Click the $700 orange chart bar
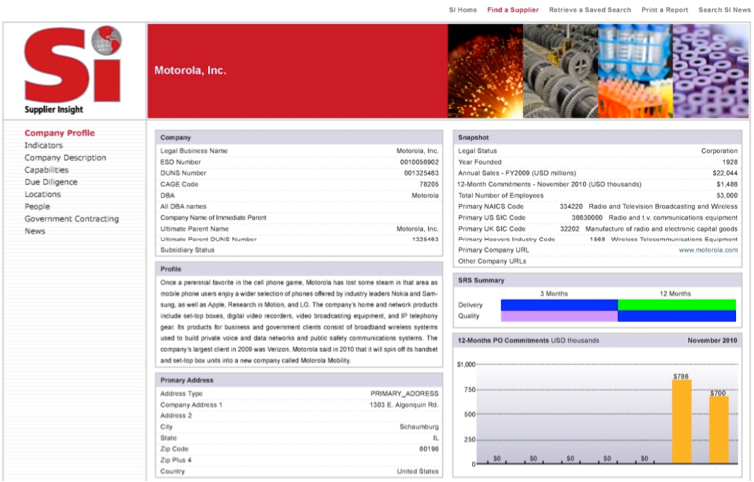This screenshot has width=754, height=482. 718,430
